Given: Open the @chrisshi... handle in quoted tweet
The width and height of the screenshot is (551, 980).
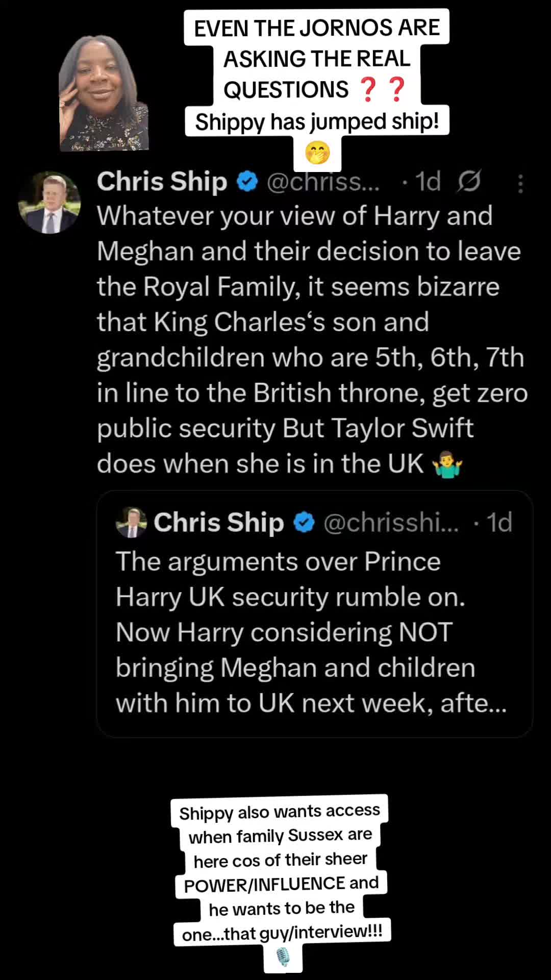Looking at the screenshot, I should tap(391, 522).
